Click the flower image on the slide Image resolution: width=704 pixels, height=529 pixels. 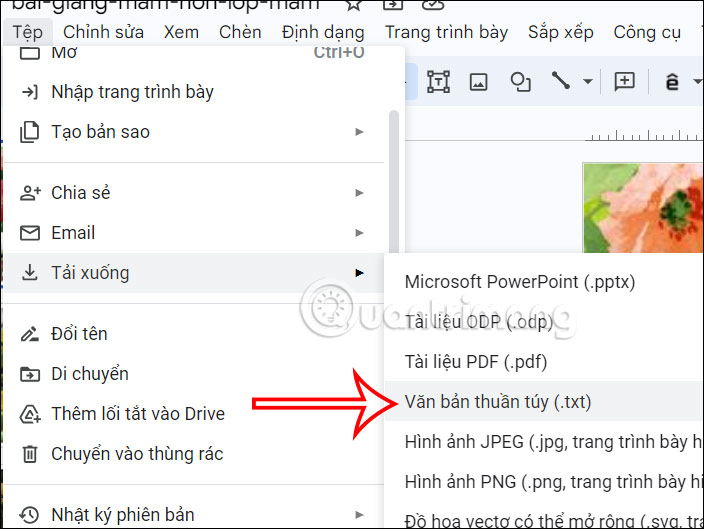coord(643,207)
